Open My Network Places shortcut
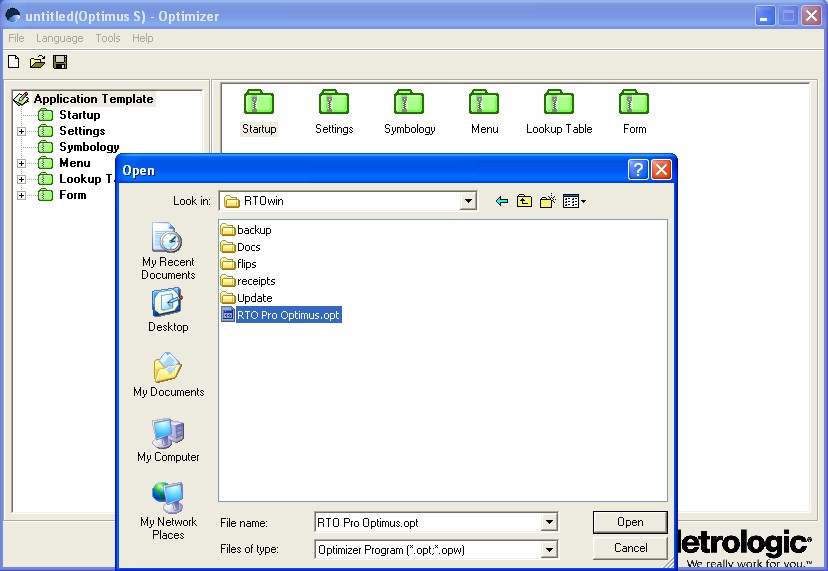 pos(168,511)
